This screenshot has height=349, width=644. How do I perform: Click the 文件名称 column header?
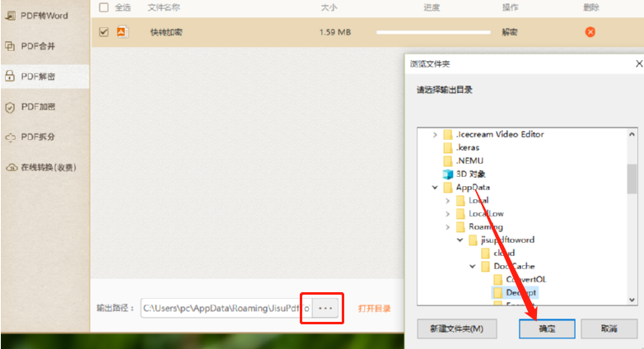coord(163,7)
